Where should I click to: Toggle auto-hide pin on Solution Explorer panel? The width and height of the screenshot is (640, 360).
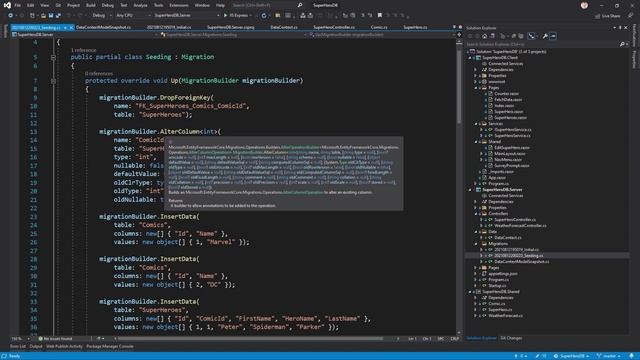click(620, 28)
